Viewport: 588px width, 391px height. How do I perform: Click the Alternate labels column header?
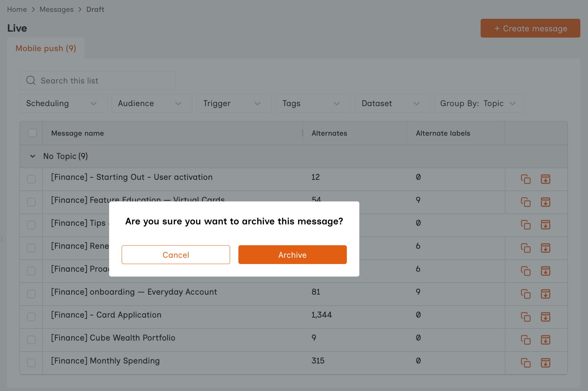[x=443, y=133]
